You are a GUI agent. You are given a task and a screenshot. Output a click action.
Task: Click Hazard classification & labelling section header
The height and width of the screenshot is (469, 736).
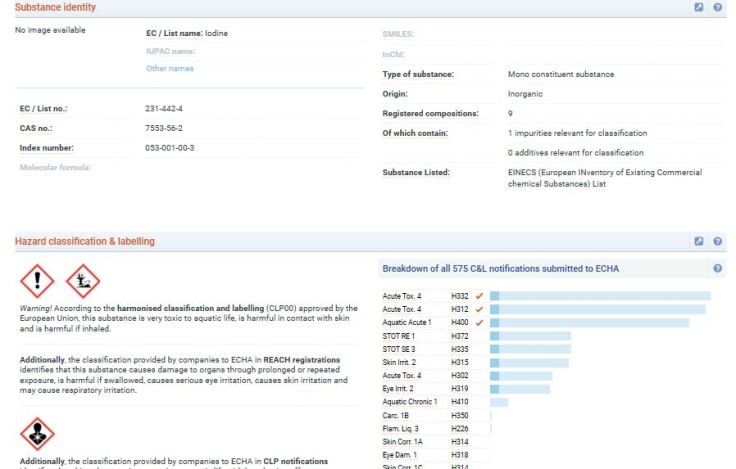click(x=85, y=242)
